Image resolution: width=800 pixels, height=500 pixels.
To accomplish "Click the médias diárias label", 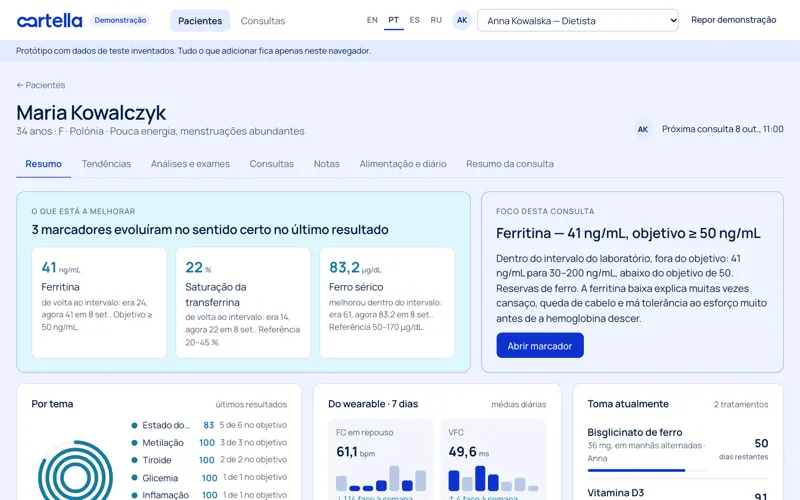I will point(518,404).
